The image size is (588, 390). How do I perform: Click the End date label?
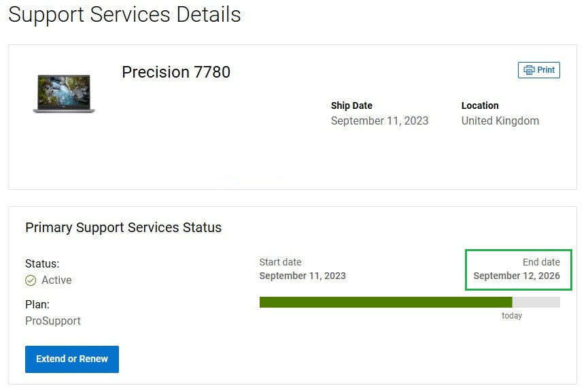pyautogui.click(x=541, y=262)
